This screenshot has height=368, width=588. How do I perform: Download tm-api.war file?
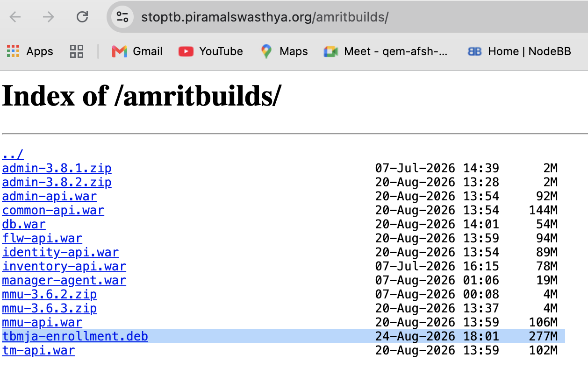point(38,350)
